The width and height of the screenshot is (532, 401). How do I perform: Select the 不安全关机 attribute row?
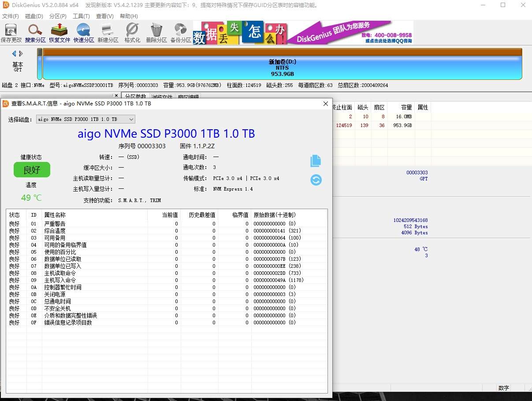[167, 308]
